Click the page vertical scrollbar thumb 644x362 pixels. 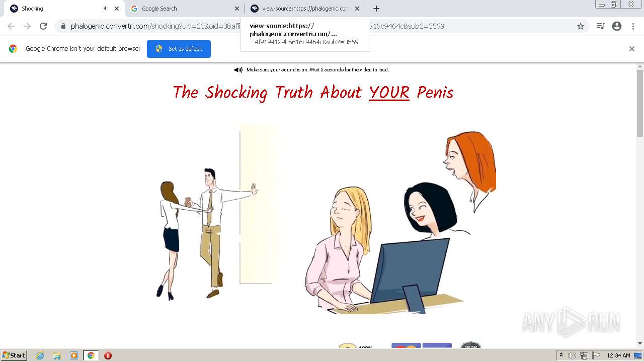point(640,103)
